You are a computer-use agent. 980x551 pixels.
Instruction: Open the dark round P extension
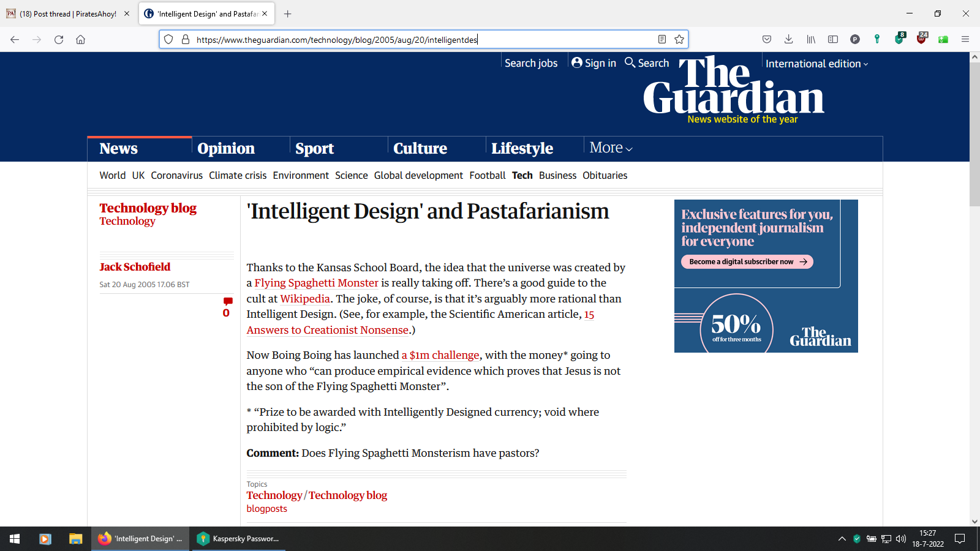click(855, 40)
